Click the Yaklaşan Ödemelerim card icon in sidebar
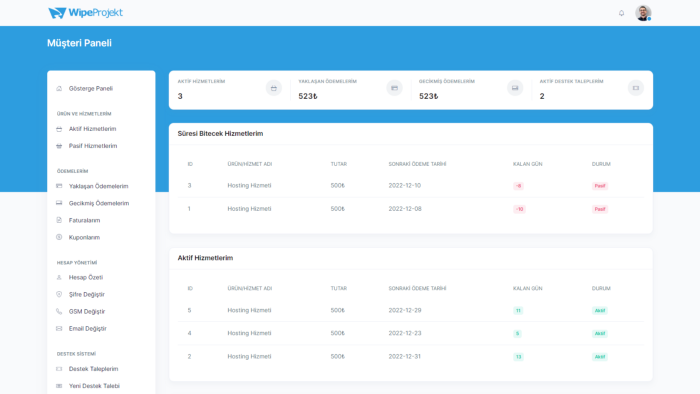700x394 pixels. coord(59,186)
